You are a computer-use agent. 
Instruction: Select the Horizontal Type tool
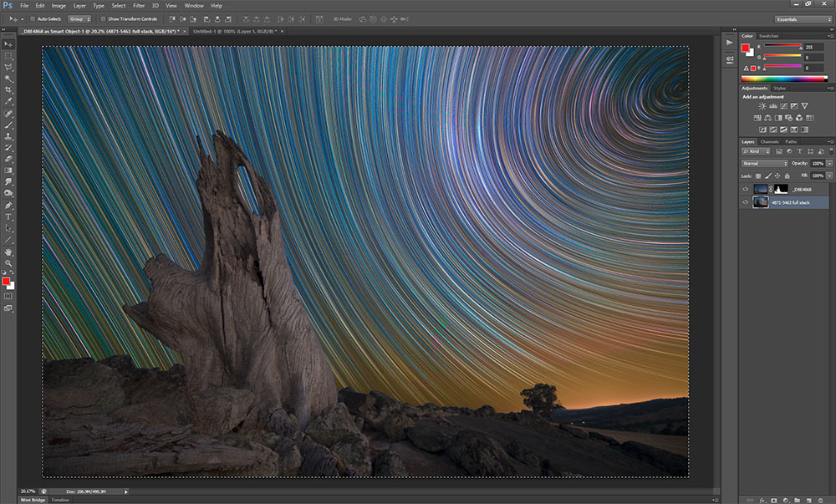point(8,216)
